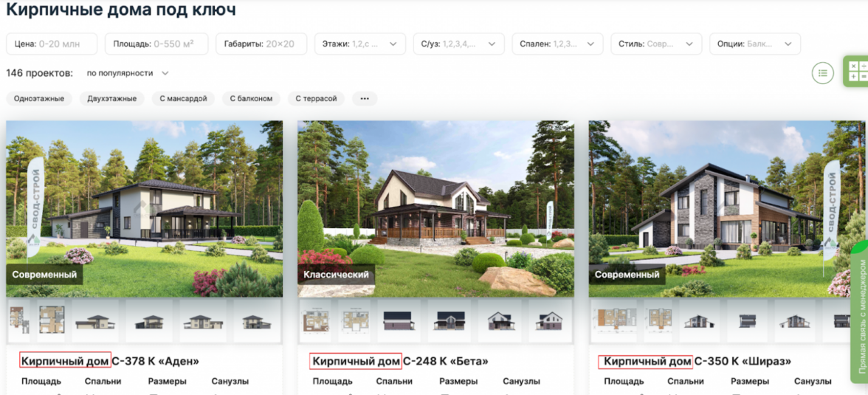
Task: Filter by С балконом tag
Action: pos(251,99)
